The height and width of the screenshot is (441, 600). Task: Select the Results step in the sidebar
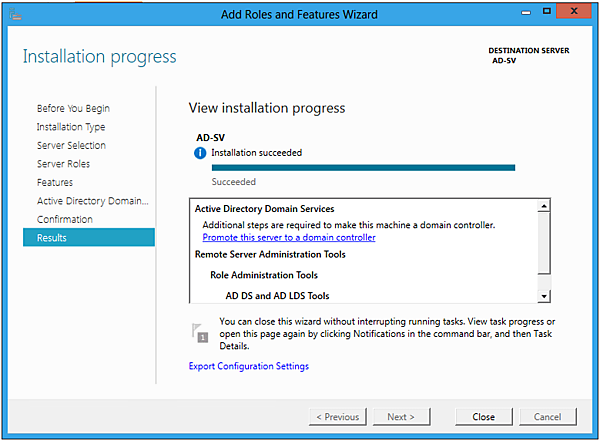[51, 238]
